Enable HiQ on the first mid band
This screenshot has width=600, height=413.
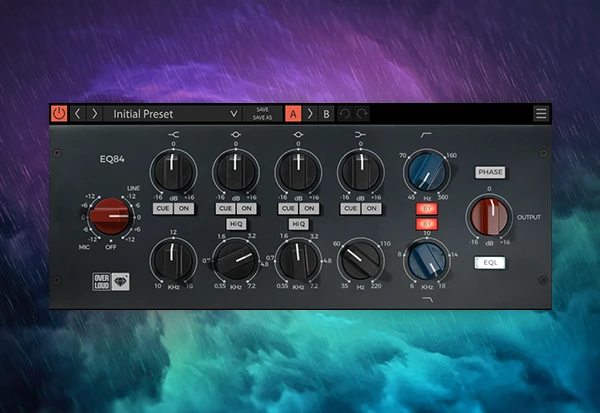236,224
